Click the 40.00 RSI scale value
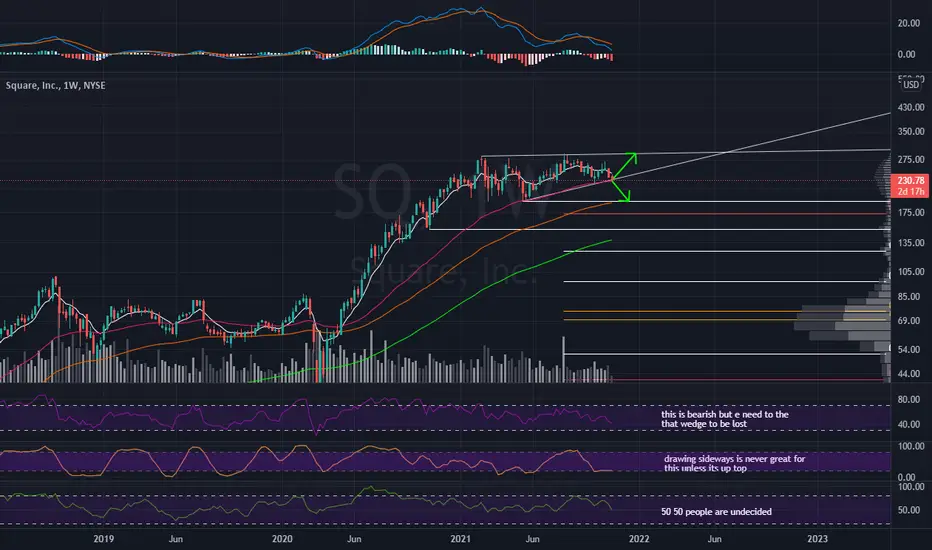This screenshot has width=932, height=550. tap(909, 425)
